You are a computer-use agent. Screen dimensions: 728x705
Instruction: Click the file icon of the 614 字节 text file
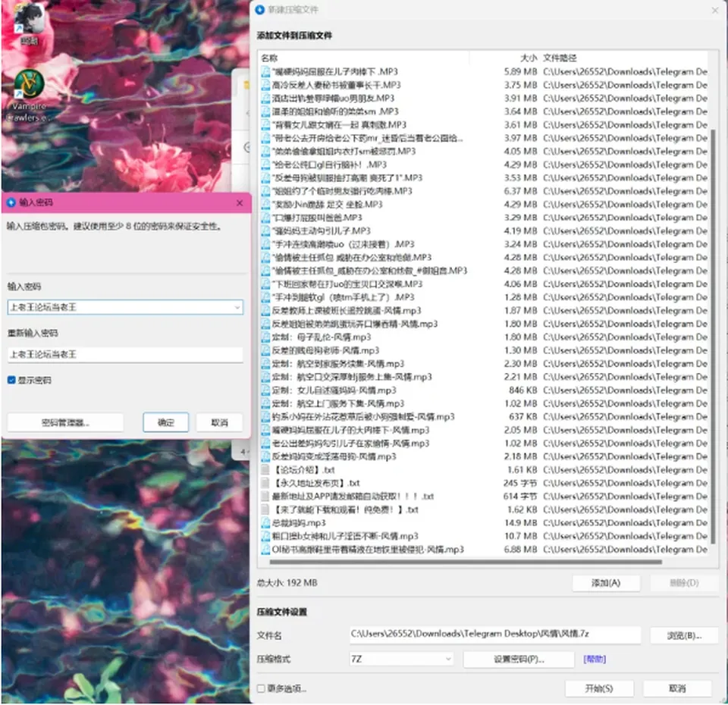265,496
